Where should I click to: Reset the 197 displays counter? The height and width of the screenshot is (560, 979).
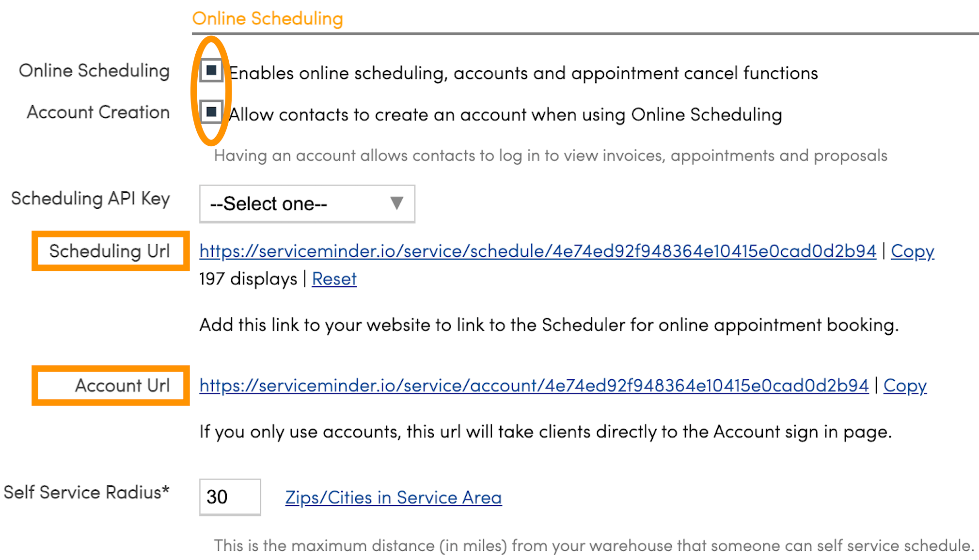click(334, 279)
